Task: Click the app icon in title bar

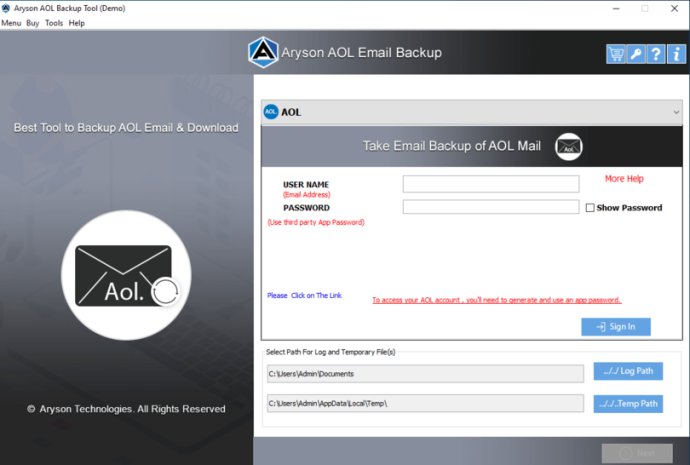Action: pos(6,8)
